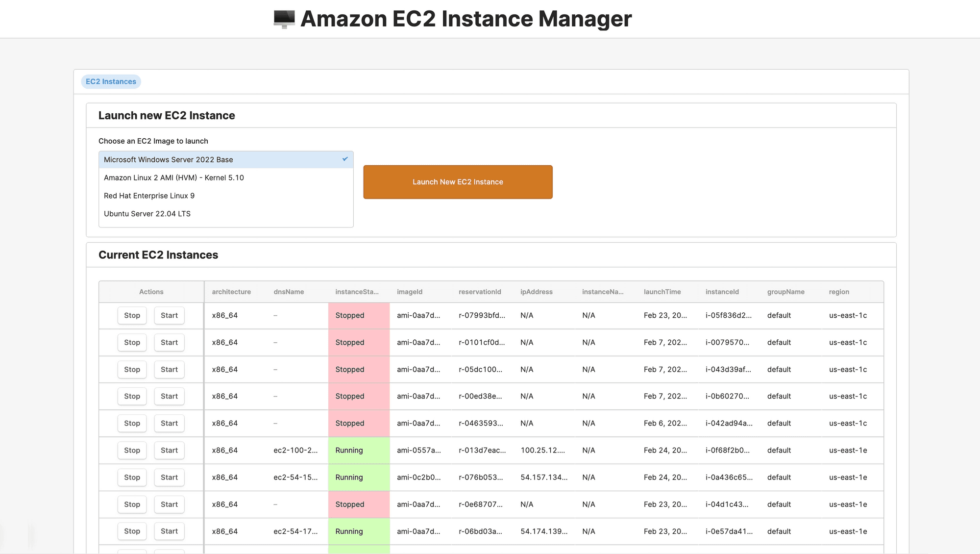Select Microsoft Windows Server 2022 Base option

pyautogui.click(x=168, y=160)
